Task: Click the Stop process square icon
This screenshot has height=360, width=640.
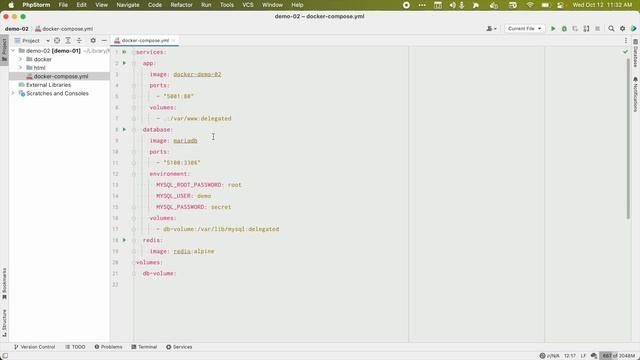Action: pyautogui.click(x=598, y=29)
